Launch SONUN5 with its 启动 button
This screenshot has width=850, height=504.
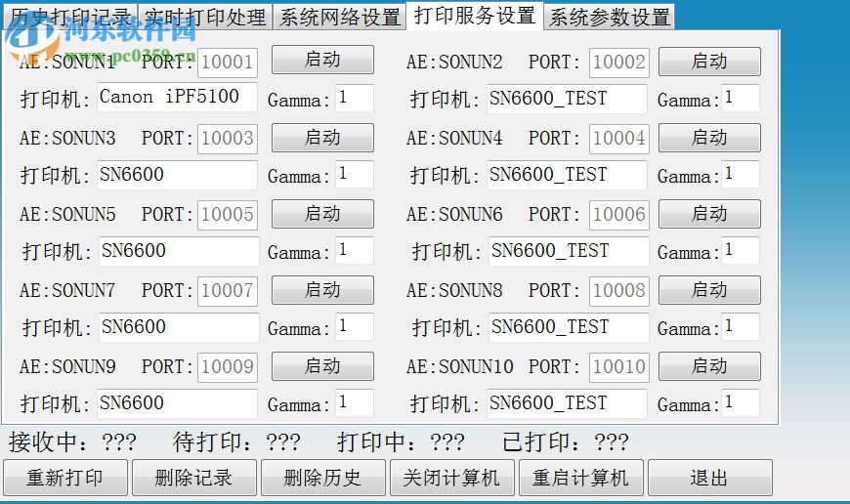coord(322,214)
